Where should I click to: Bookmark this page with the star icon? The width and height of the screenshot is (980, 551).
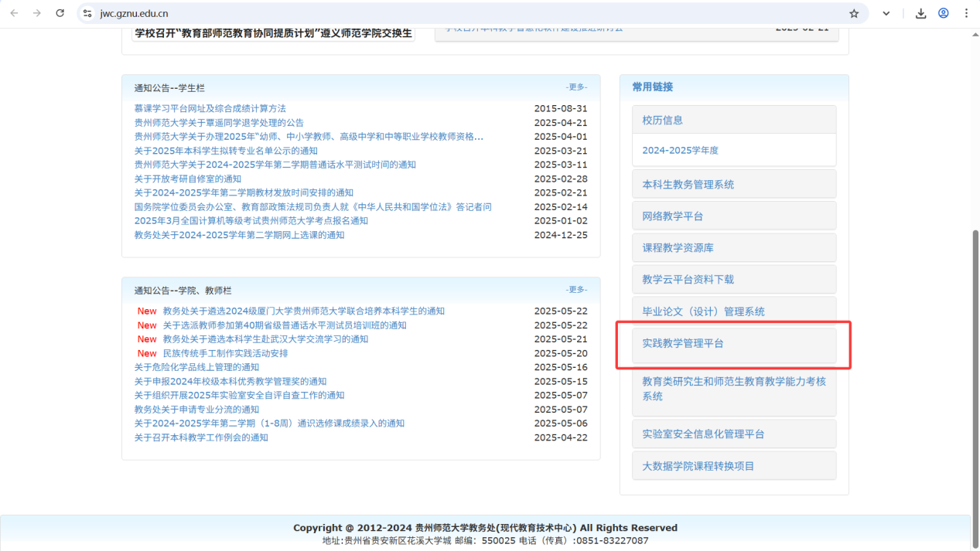click(853, 13)
